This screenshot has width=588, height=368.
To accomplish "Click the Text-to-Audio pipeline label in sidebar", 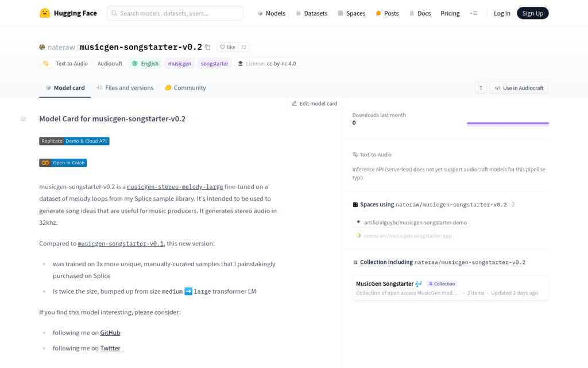I will click(372, 155).
